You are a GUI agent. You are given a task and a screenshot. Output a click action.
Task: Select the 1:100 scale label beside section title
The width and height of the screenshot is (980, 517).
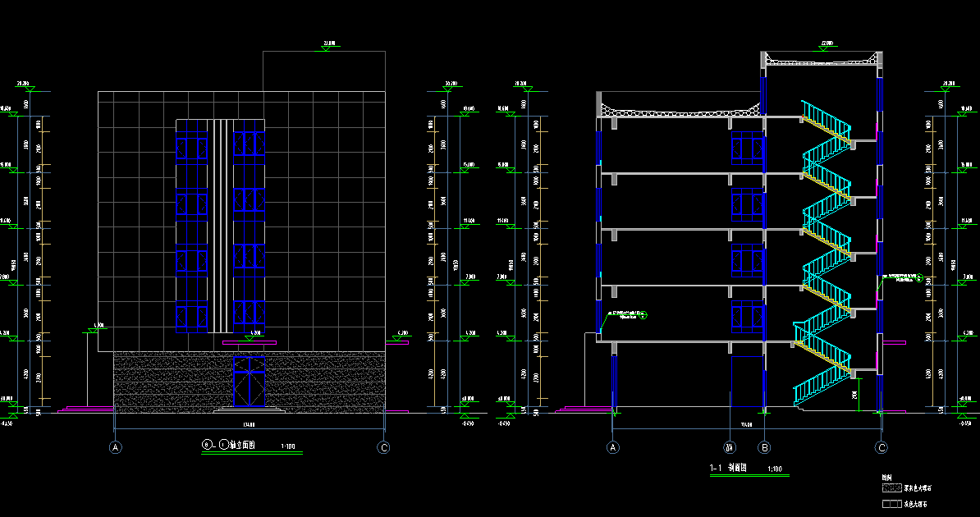(x=774, y=469)
